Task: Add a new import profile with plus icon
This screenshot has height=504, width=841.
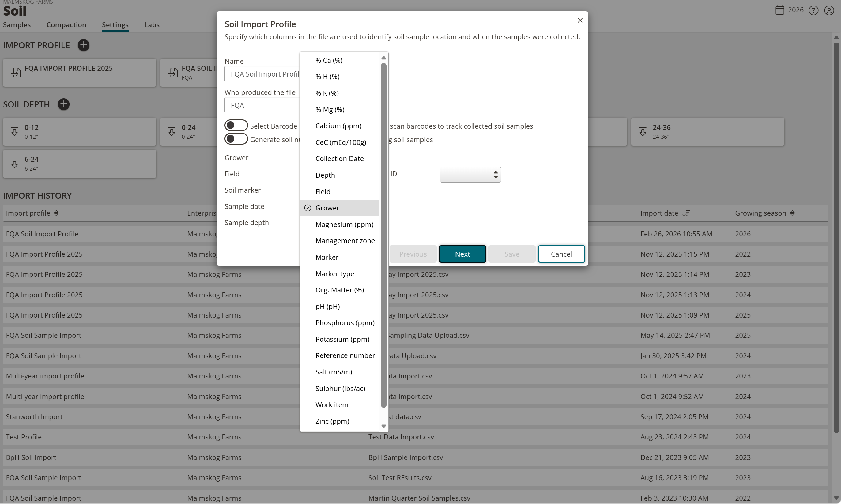Action: point(83,45)
